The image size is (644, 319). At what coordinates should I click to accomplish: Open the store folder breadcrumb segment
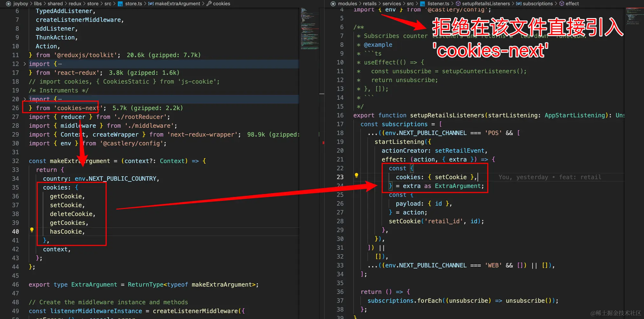tap(93, 4)
